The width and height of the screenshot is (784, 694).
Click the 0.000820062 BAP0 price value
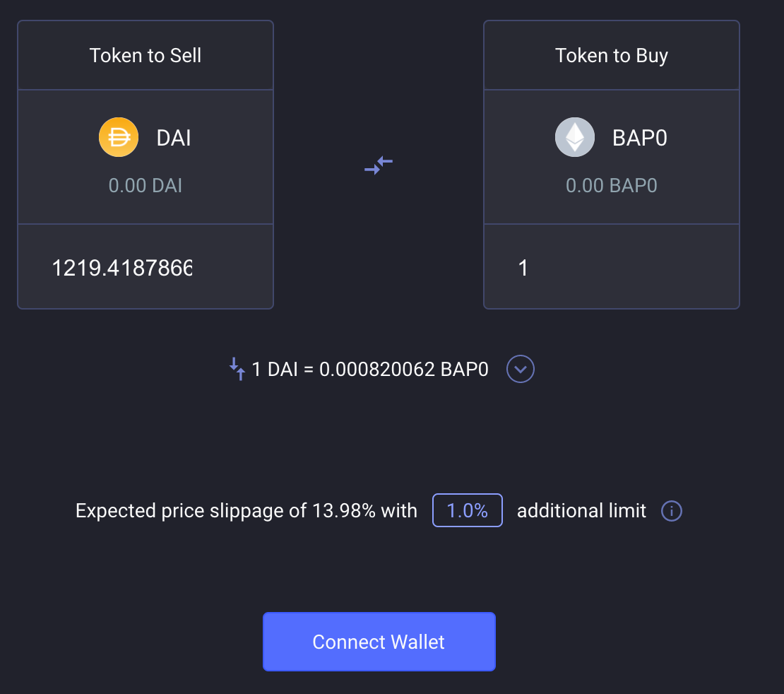(404, 370)
